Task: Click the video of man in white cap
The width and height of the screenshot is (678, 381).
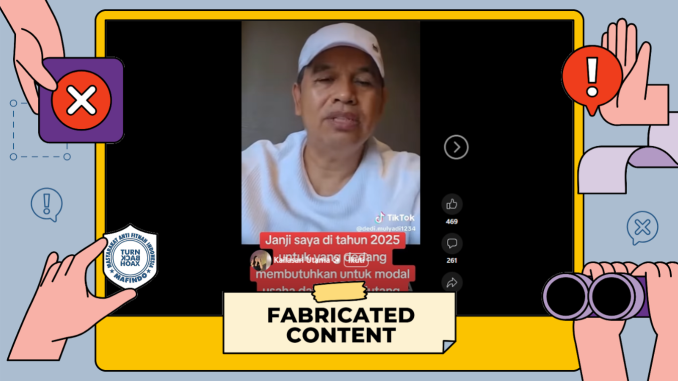Action: click(x=330, y=132)
